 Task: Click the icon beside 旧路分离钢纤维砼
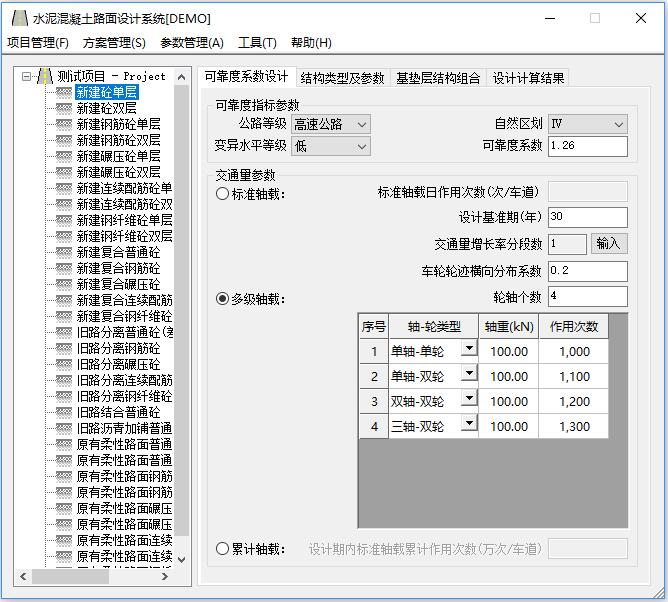click(x=64, y=397)
